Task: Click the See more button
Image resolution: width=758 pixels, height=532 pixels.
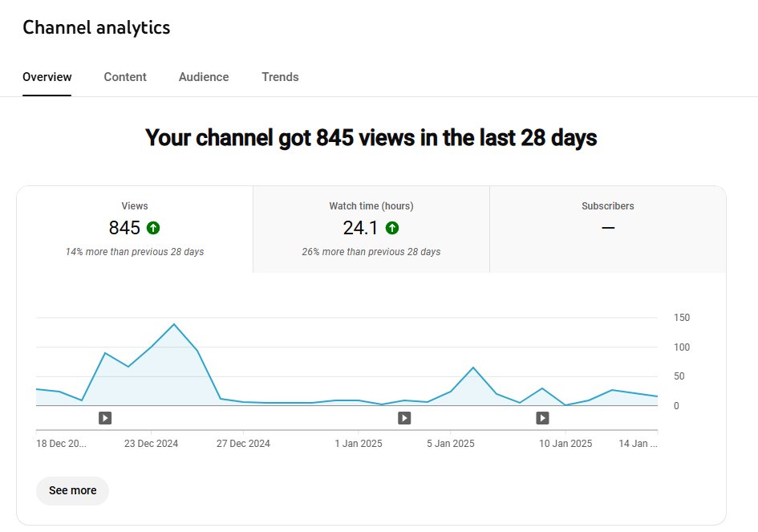Action: pos(72,490)
